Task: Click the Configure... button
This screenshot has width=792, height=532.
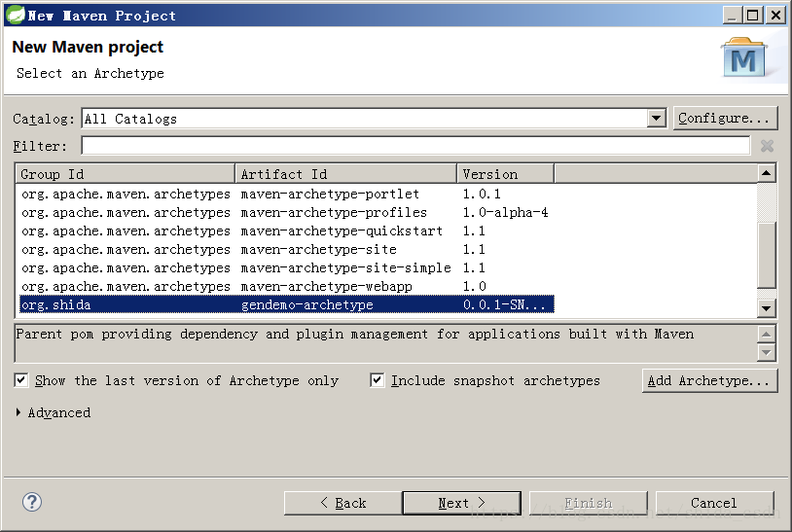Action: [x=725, y=118]
